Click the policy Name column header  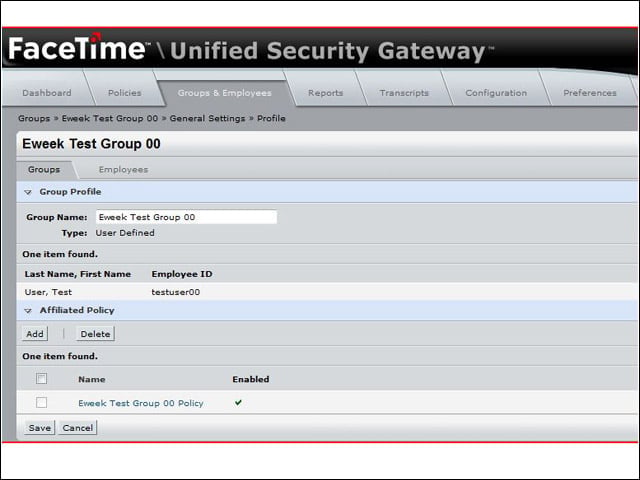pyautogui.click(x=92, y=380)
